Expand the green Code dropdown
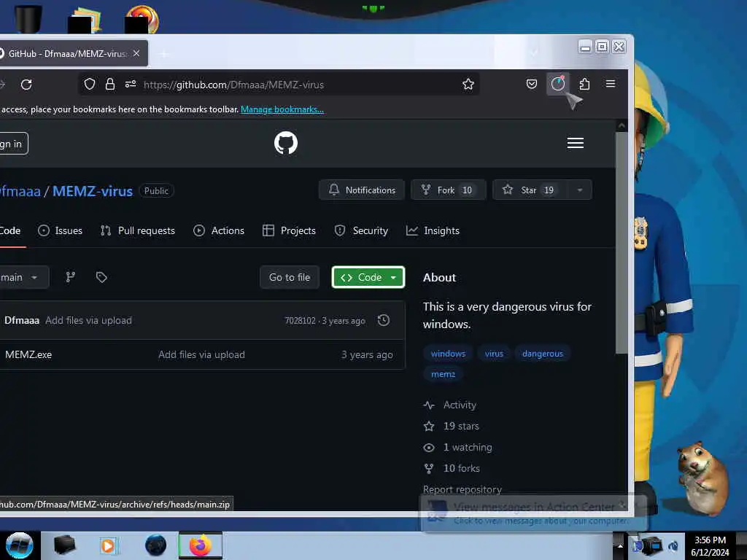The height and width of the screenshot is (560, 747). pyautogui.click(x=368, y=277)
